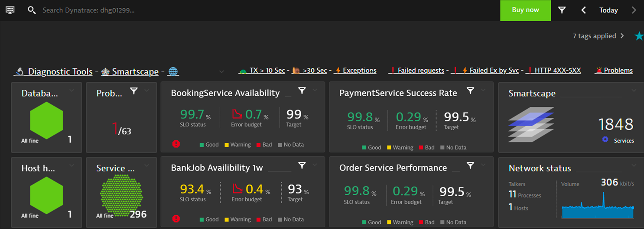The width and height of the screenshot is (644, 229).
Task: Click the filter icon on PaymentService Success Rate
Action: (x=470, y=90)
